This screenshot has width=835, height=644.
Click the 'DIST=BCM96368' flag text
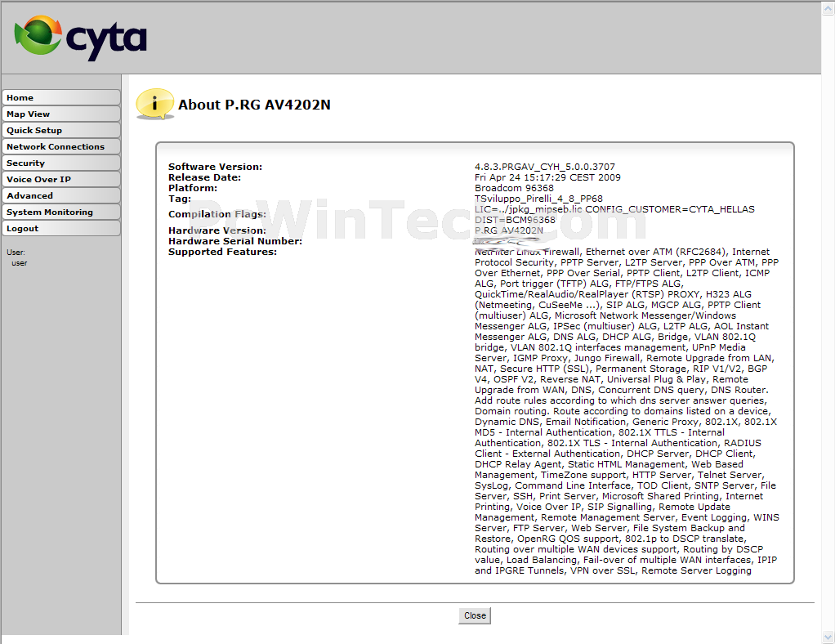point(515,220)
